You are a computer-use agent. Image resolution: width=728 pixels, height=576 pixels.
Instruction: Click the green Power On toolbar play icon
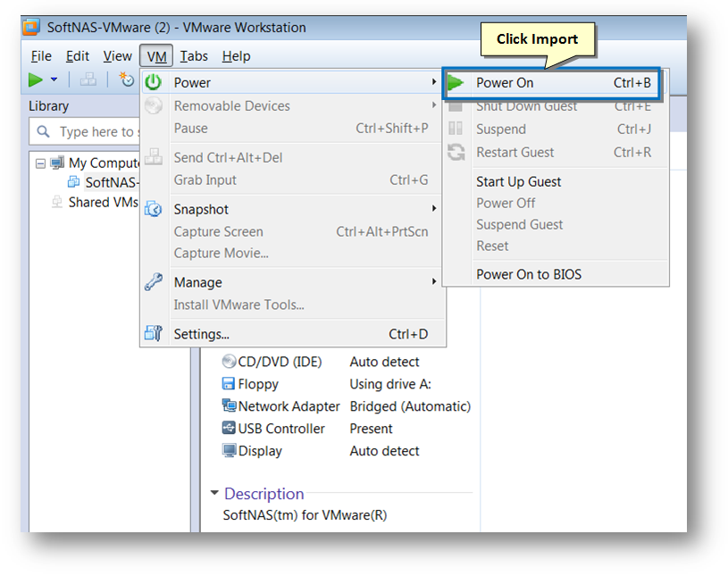(36, 79)
